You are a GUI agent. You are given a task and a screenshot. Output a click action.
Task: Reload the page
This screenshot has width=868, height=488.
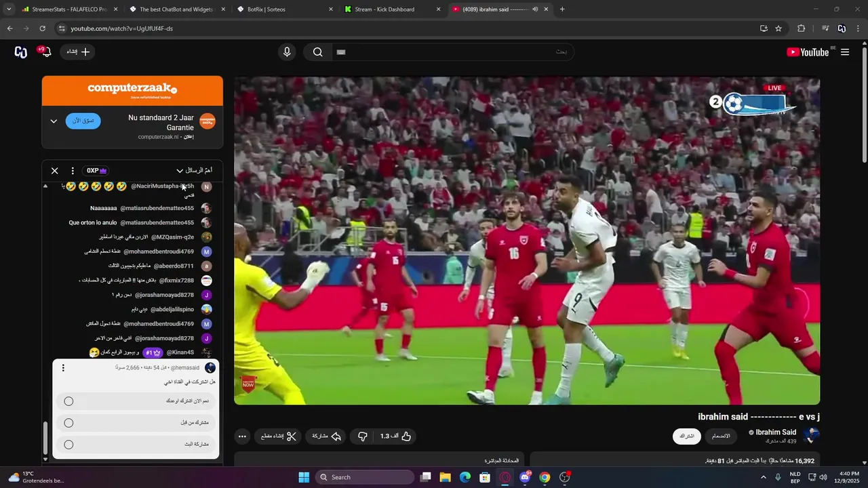tap(42, 28)
